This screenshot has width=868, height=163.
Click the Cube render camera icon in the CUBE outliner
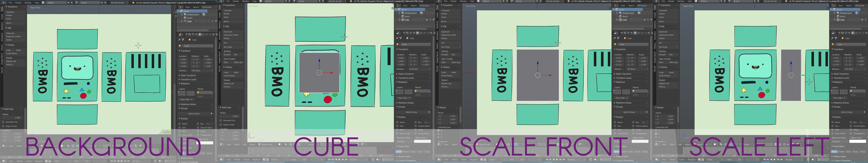433,20
